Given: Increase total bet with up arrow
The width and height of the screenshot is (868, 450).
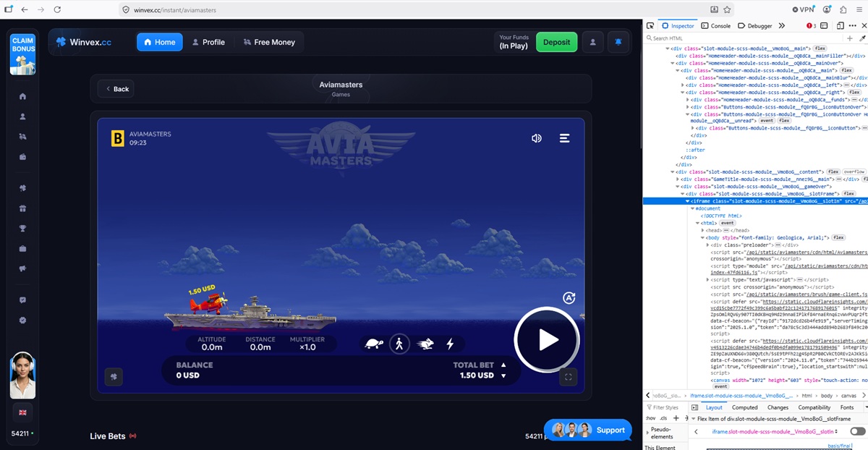Looking at the screenshot, I should [504, 365].
